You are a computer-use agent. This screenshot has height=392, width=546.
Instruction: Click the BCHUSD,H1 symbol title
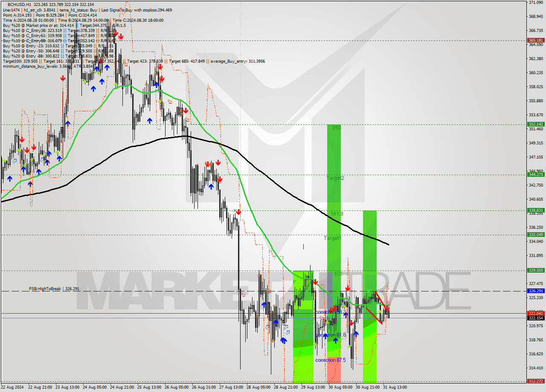coord(19,4)
